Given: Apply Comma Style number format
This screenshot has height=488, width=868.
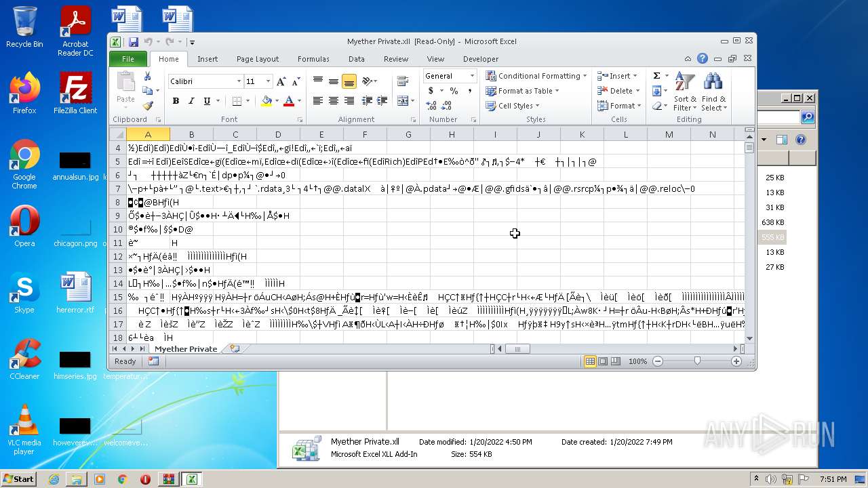Looking at the screenshot, I should (469, 91).
